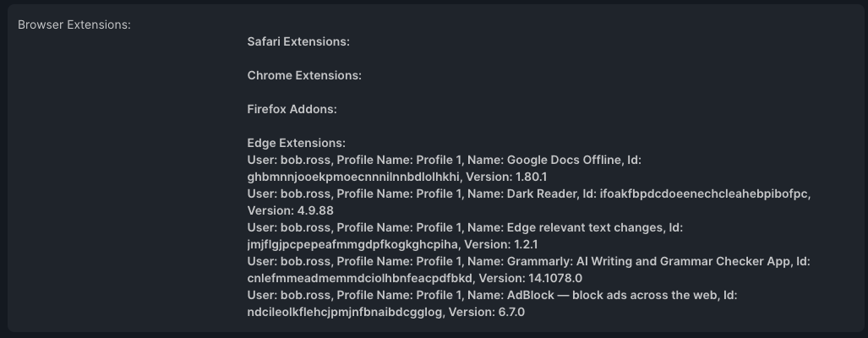Click the version number 1.80.1

pyautogui.click(x=531, y=177)
